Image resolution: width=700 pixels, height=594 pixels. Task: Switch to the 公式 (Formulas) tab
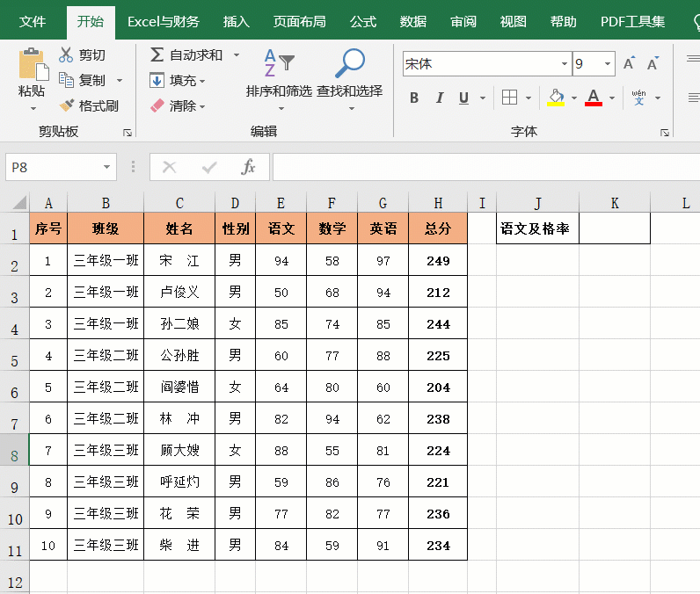[362, 21]
